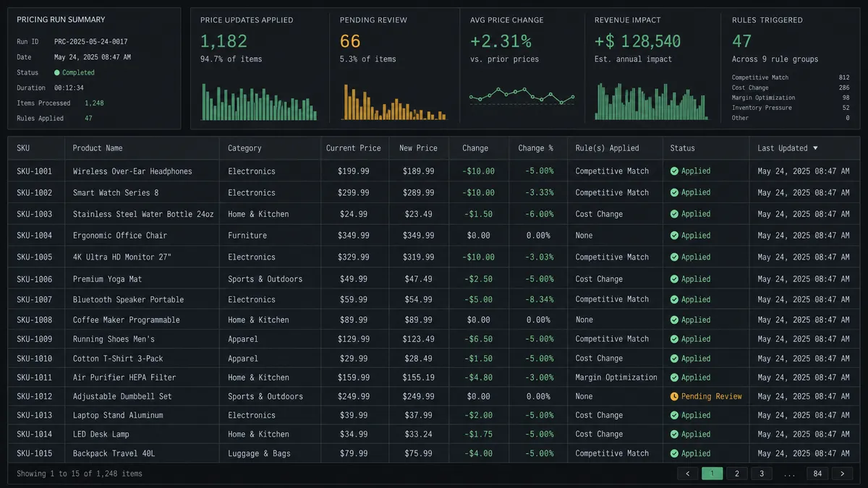Click the $33.24 new price cell
868x488 pixels.
click(x=418, y=435)
